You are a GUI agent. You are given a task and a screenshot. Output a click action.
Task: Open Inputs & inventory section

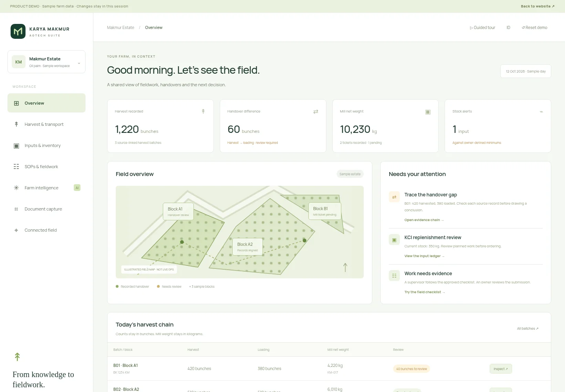pos(46,145)
